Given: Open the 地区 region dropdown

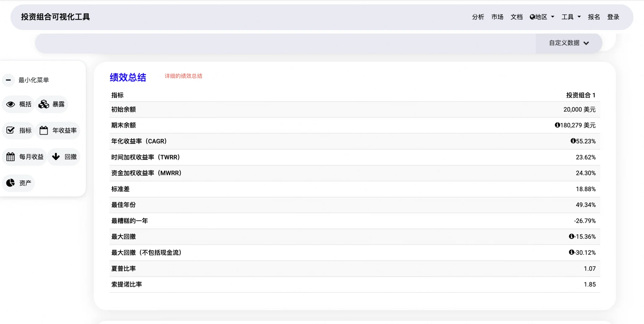Looking at the screenshot, I should tap(542, 17).
